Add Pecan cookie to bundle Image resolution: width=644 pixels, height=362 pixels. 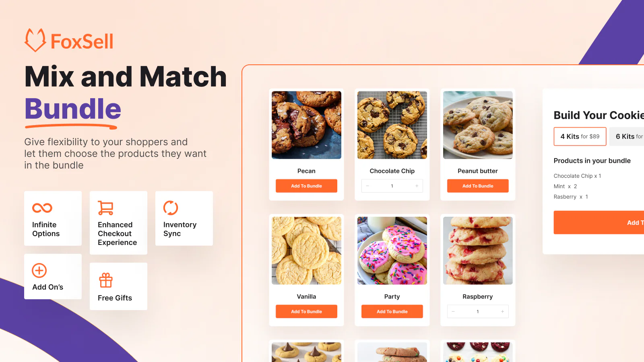306,186
